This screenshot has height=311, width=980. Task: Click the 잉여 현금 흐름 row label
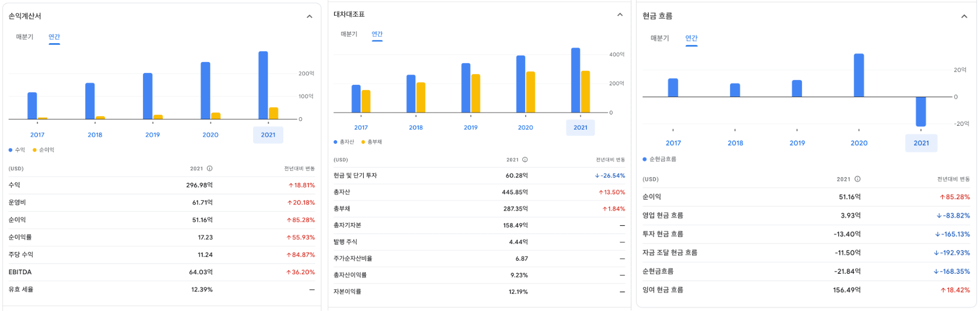point(663,290)
